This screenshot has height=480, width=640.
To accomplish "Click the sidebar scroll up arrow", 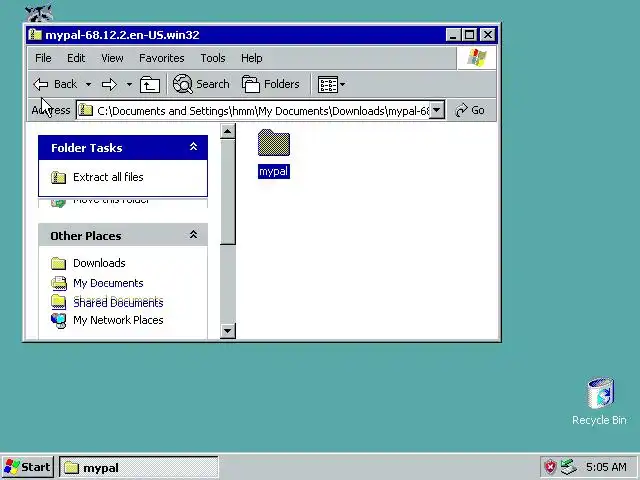I will click(227, 131).
